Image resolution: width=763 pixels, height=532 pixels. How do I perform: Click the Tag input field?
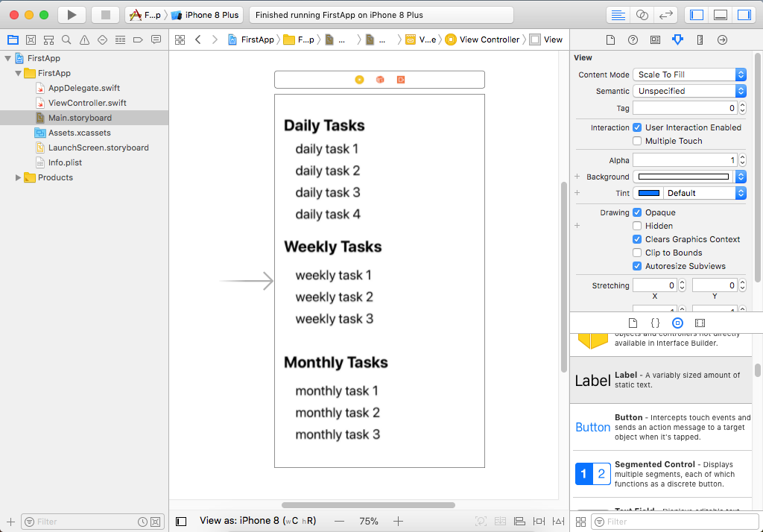pos(685,108)
